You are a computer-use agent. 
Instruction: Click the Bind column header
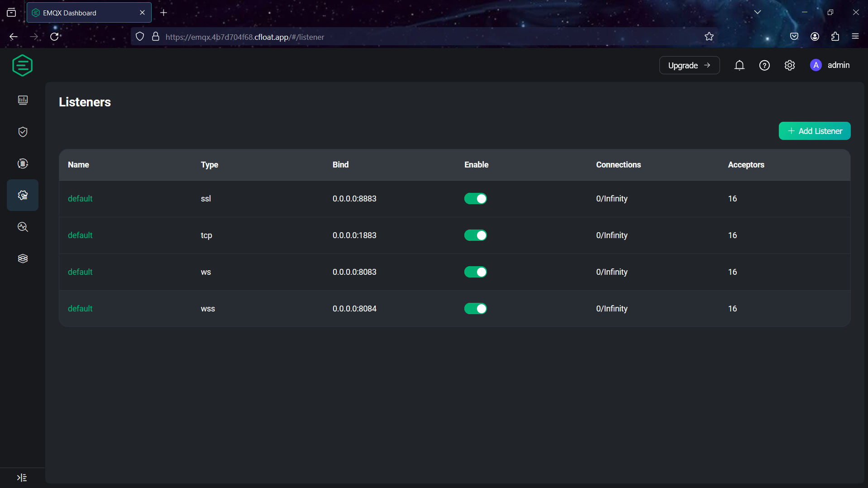click(340, 165)
